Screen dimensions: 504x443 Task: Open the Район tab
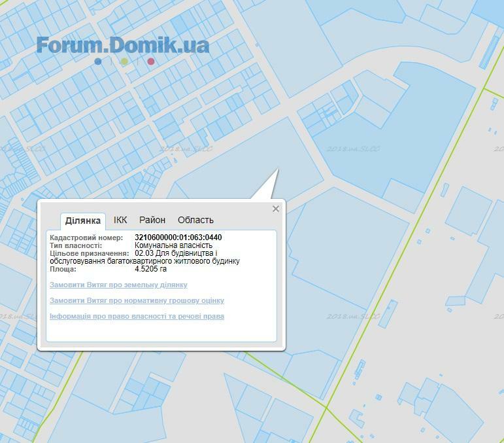coord(152,220)
